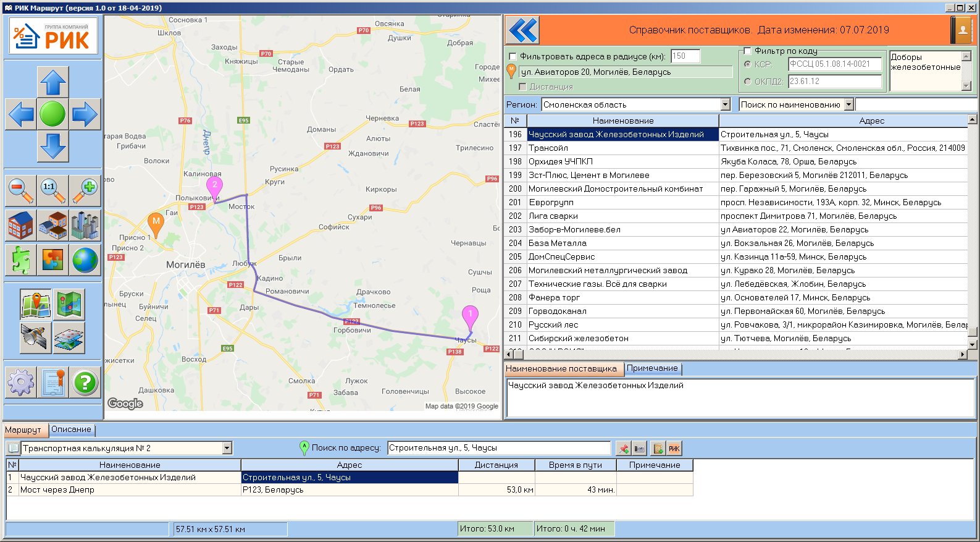
Task: Click the orange M marker on the map
Action: coord(156,225)
